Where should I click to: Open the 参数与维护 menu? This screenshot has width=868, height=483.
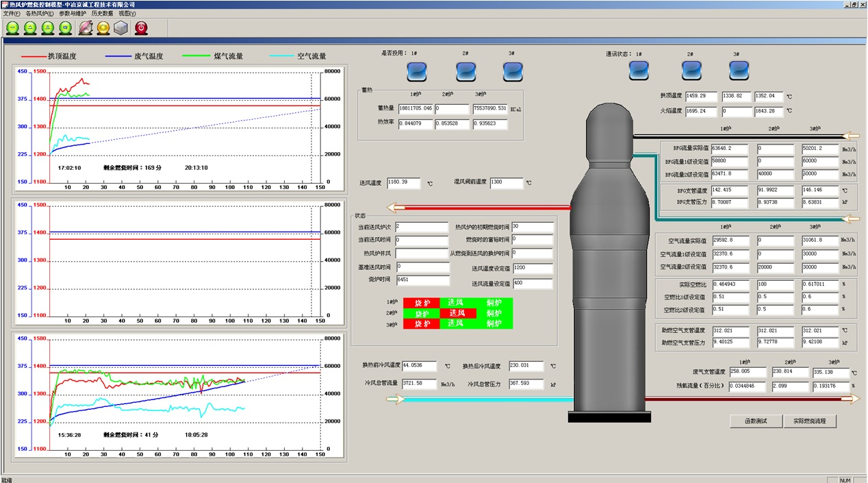click(x=73, y=14)
